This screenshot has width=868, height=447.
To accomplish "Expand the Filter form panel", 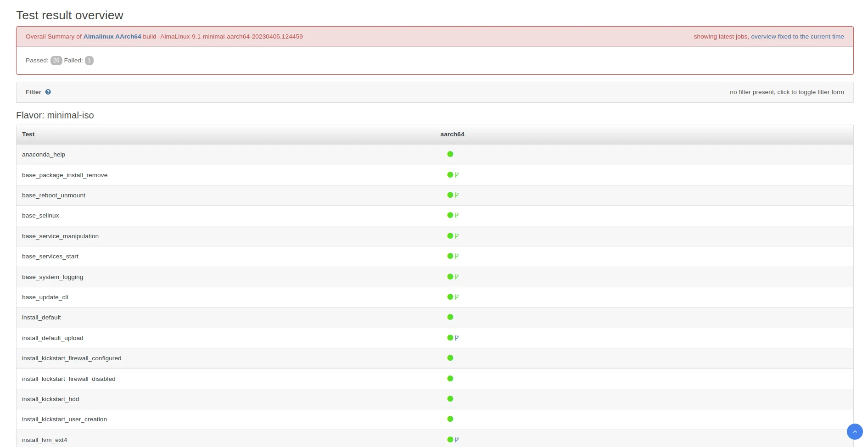I will point(34,92).
